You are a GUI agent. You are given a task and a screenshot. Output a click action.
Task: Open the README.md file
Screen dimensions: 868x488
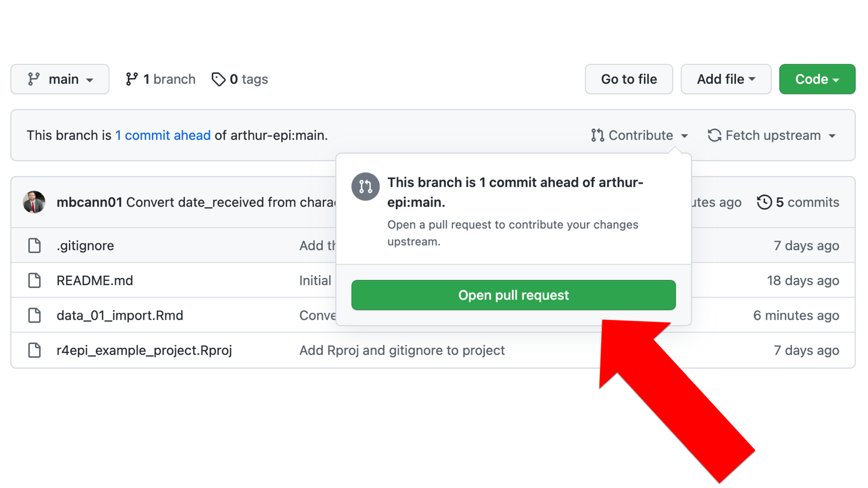point(94,280)
